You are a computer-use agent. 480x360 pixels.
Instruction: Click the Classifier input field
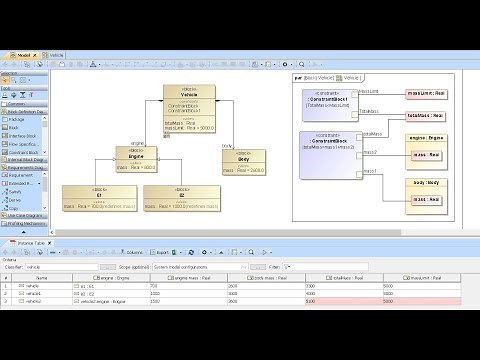[61, 267]
